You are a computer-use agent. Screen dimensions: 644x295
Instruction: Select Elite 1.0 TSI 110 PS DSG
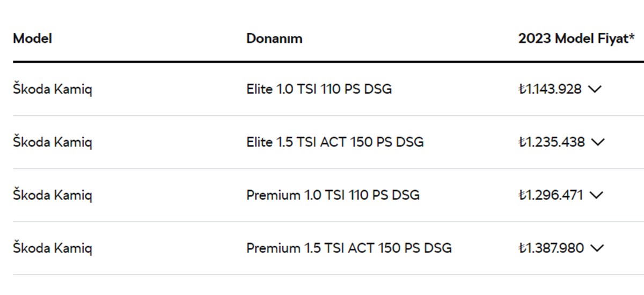tap(319, 89)
